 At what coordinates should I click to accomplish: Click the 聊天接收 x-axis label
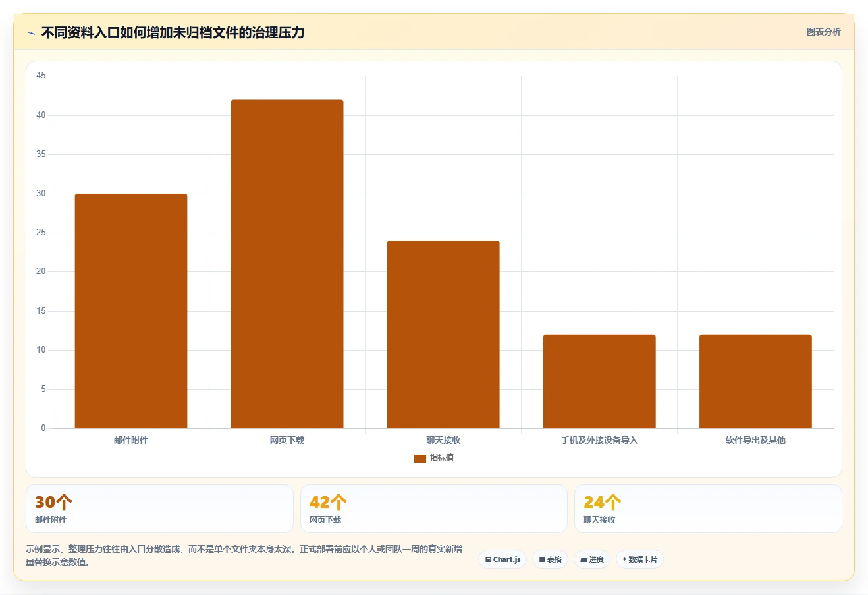click(x=443, y=440)
